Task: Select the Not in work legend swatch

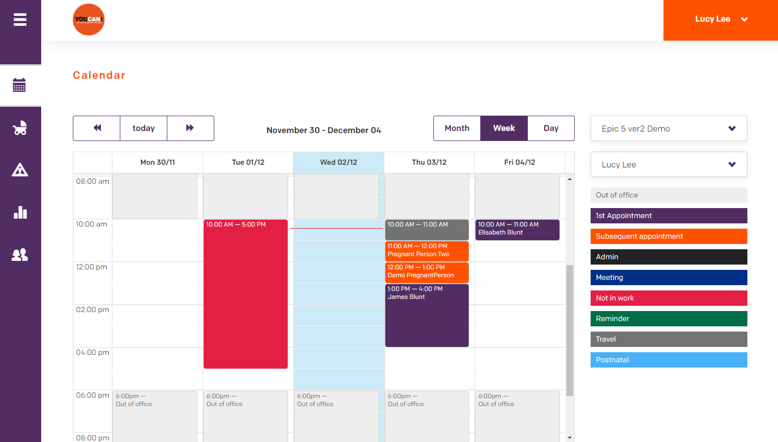Action: click(x=668, y=298)
